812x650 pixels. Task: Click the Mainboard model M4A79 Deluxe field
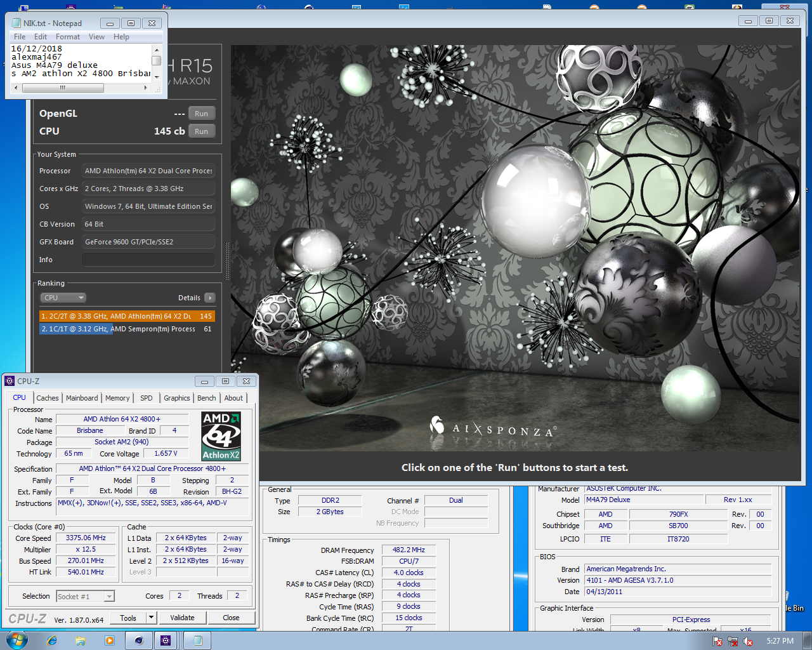point(643,500)
